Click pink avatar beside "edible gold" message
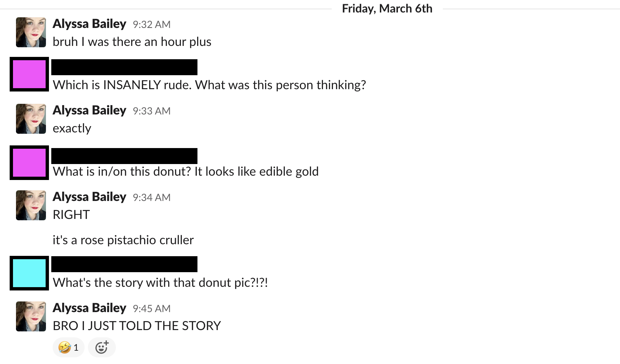The width and height of the screenshot is (620, 364). tap(29, 163)
